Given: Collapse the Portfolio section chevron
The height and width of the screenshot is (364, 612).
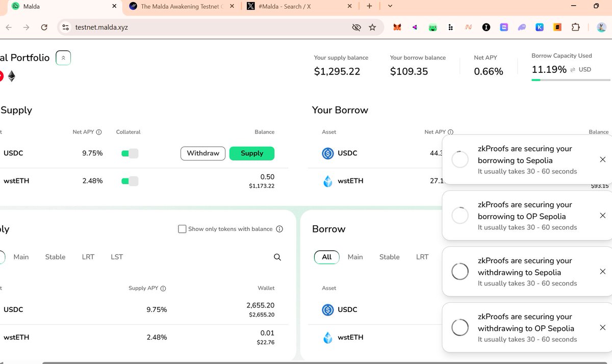Looking at the screenshot, I should coord(63,58).
